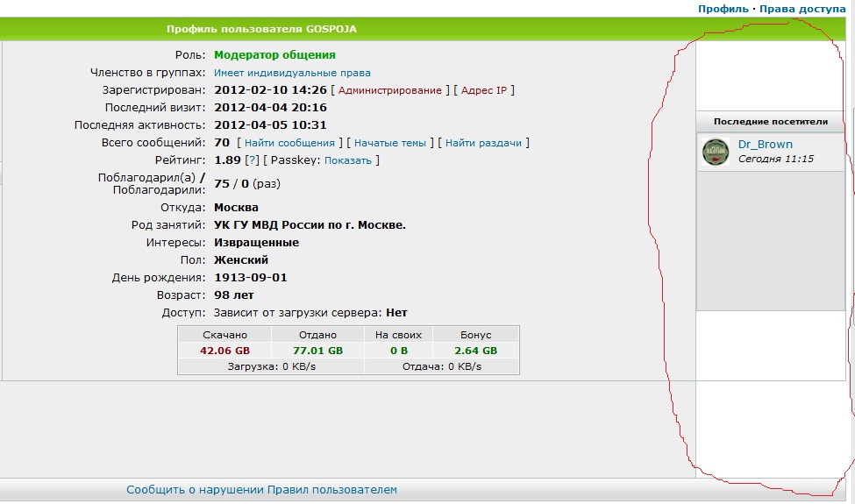This screenshot has width=855, height=504.
Task: Open the Имеет индивидуальные права link
Action: tap(292, 73)
